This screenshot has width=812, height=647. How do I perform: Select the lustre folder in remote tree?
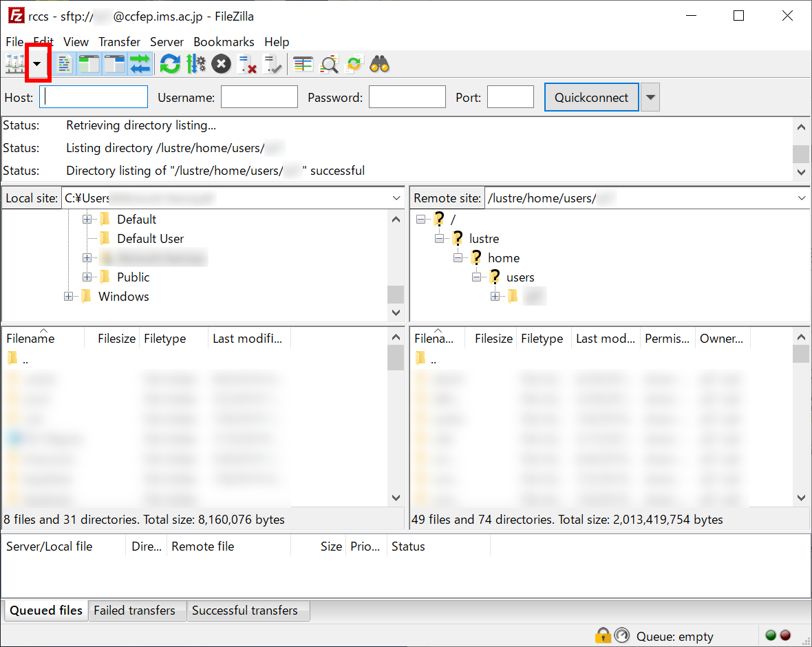484,239
